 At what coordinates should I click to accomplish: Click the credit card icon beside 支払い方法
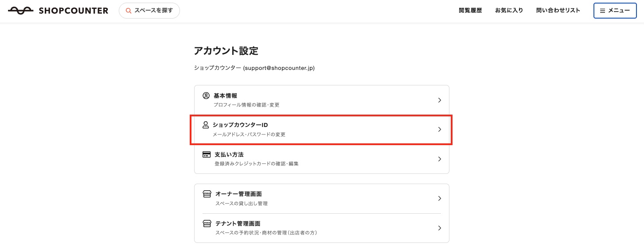tap(207, 154)
